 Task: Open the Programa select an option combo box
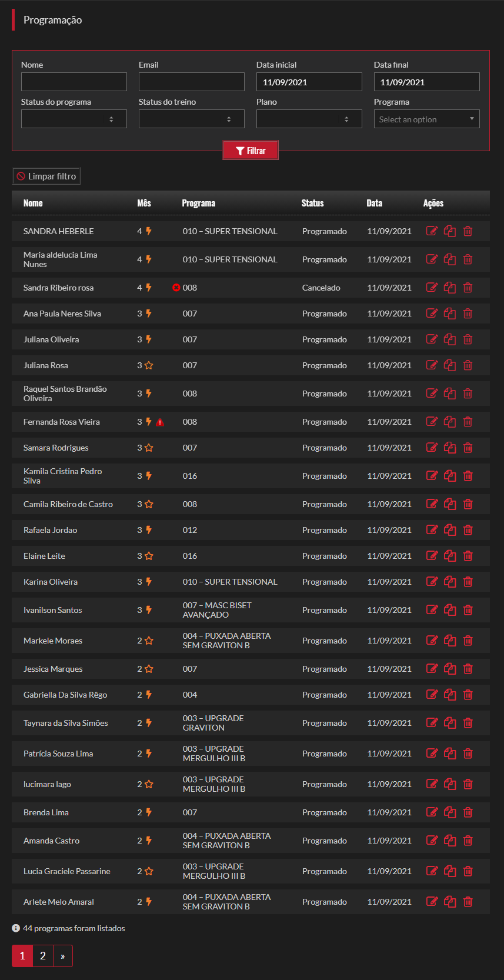click(427, 119)
